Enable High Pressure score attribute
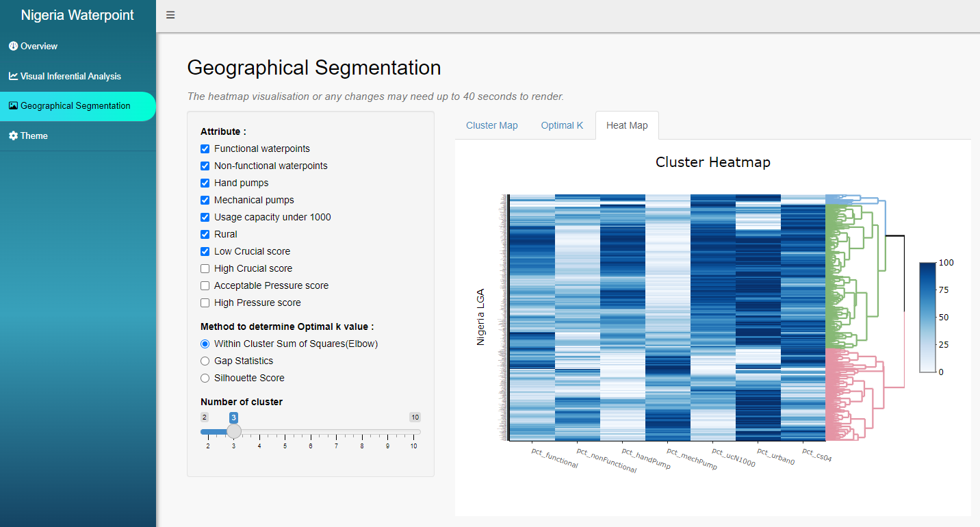The height and width of the screenshot is (527, 980). point(205,303)
